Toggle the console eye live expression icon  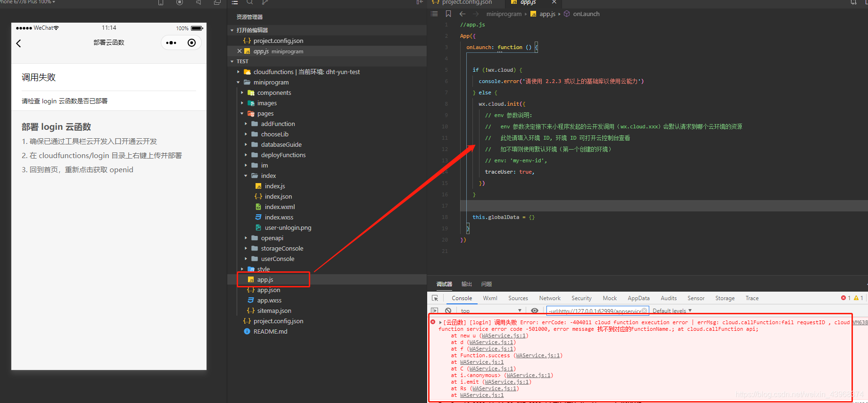pos(534,311)
